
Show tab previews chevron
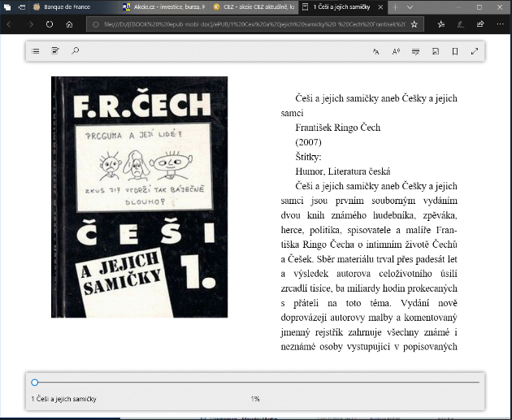[x=410, y=7]
